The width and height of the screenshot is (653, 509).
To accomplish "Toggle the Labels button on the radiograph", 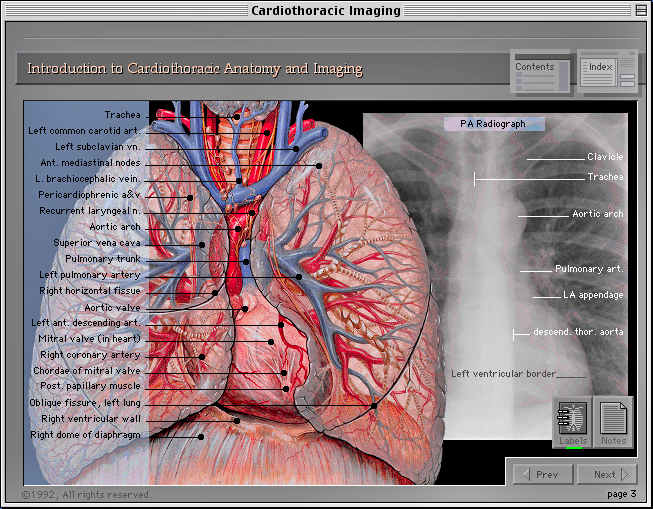I will (x=573, y=422).
